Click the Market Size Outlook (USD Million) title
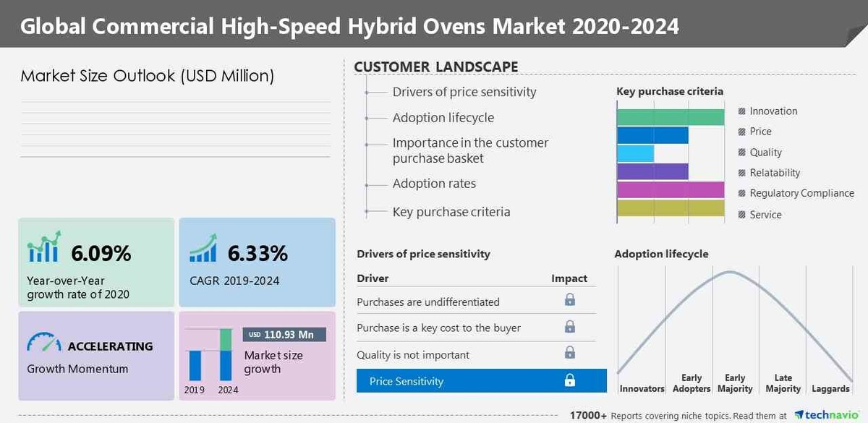This screenshot has height=423, width=868. (148, 76)
